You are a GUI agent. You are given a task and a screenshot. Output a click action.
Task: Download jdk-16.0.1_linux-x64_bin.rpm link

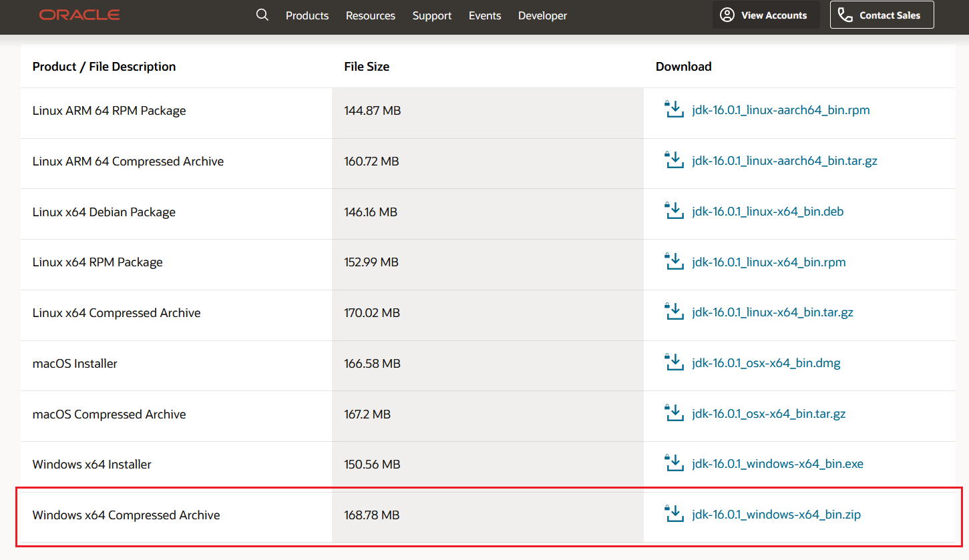tap(769, 262)
